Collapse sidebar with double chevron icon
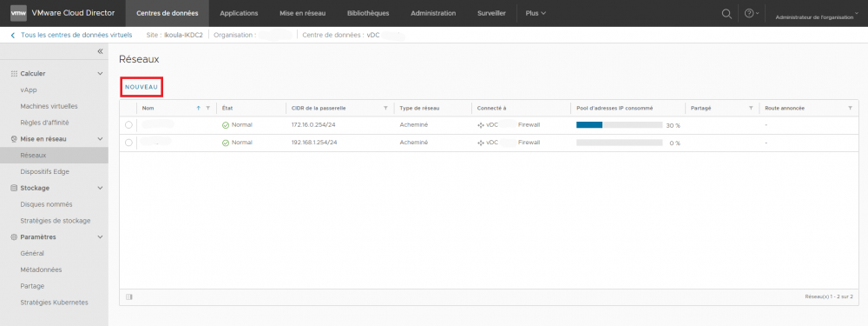The width and height of the screenshot is (868, 326). [x=100, y=51]
